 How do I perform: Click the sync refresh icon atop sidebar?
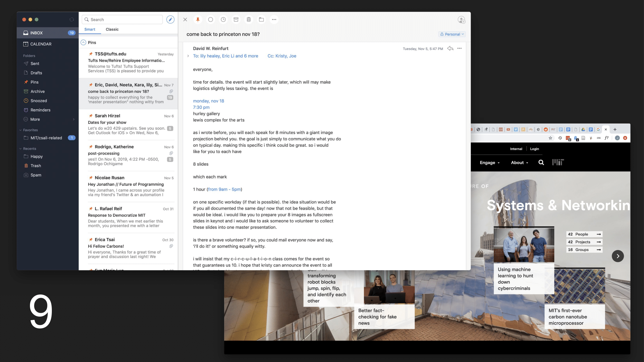click(72, 20)
